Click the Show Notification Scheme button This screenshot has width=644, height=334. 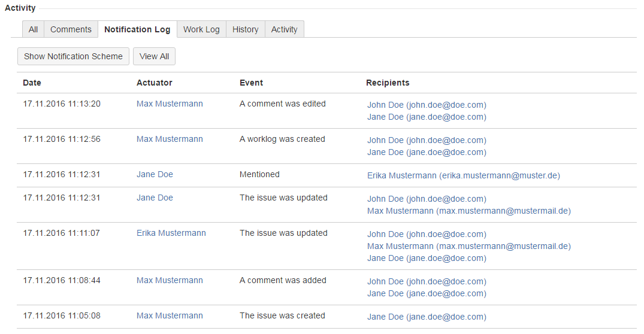coord(73,56)
